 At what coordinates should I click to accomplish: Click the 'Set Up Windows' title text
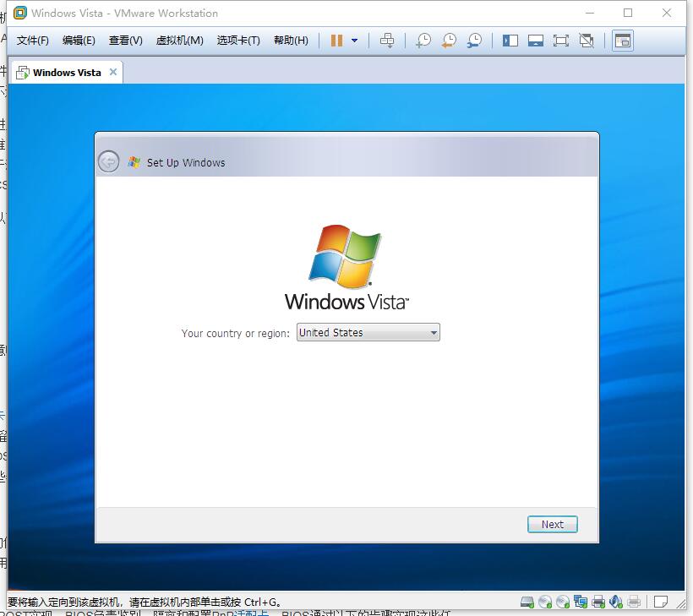(x=186, y=162)
